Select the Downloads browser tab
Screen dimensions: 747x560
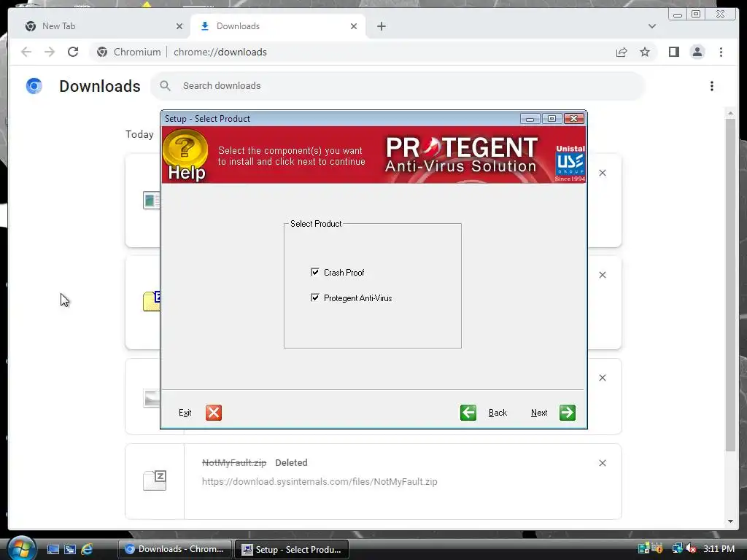[x=277, y=26]
